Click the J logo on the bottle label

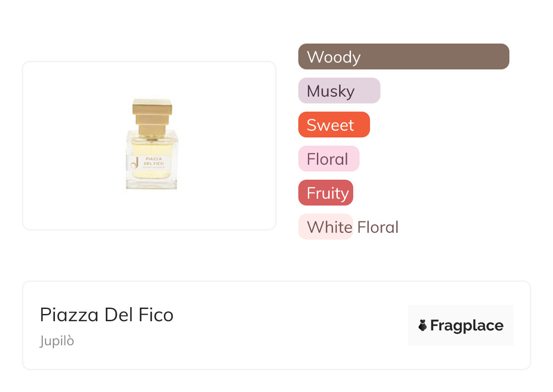click(x=134, y=163)
